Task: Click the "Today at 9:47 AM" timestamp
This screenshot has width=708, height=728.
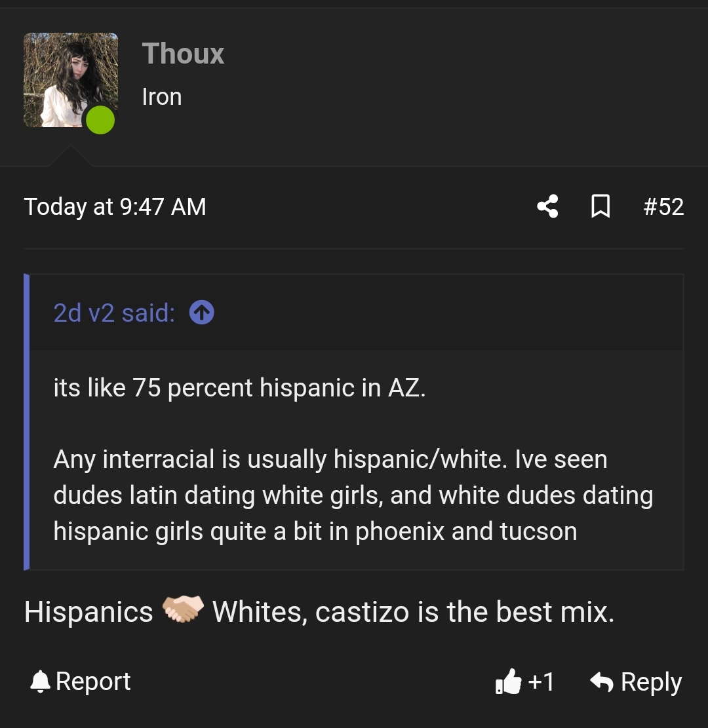Action: click(x=115, y=207)
